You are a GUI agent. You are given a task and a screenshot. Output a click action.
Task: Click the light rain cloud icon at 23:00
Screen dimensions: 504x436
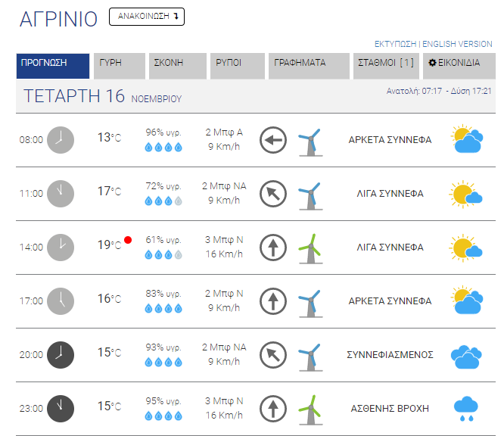(465, 409)
